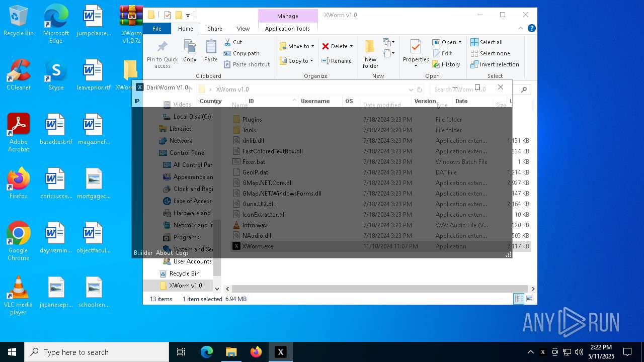Open the Logs tab in DarkWorm
The image size is (644, 362).
point(182,253)
